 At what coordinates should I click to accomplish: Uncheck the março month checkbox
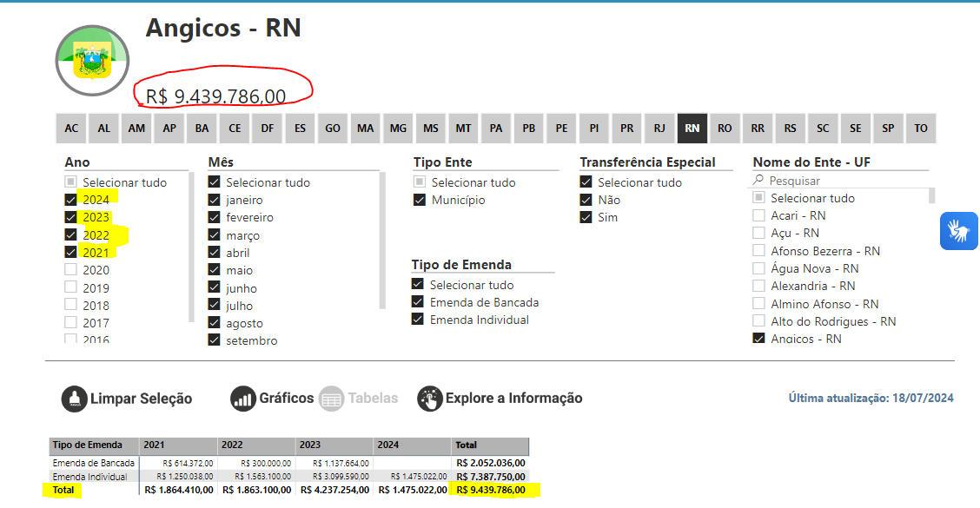click(215, 234)
